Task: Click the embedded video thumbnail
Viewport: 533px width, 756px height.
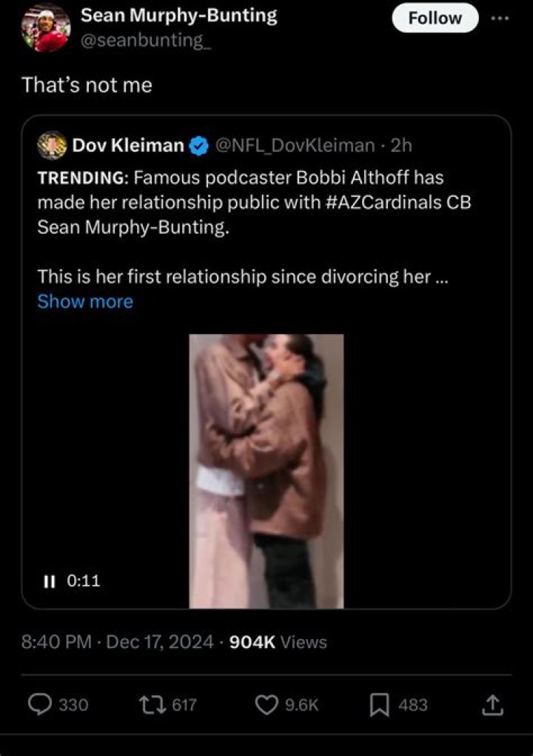Action: 266,471
